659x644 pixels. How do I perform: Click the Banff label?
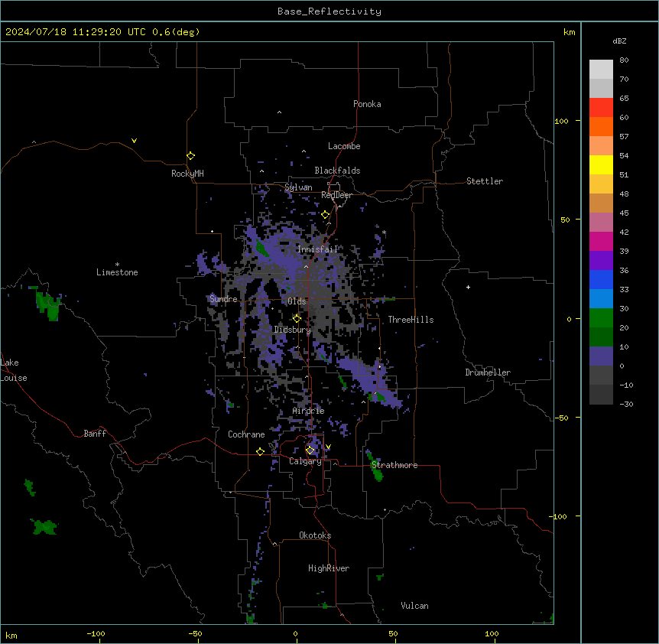[x=95, y=434]
